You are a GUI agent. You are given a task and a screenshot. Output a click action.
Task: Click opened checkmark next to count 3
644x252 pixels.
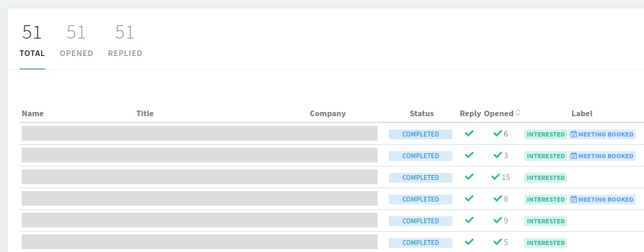[498, 155]
